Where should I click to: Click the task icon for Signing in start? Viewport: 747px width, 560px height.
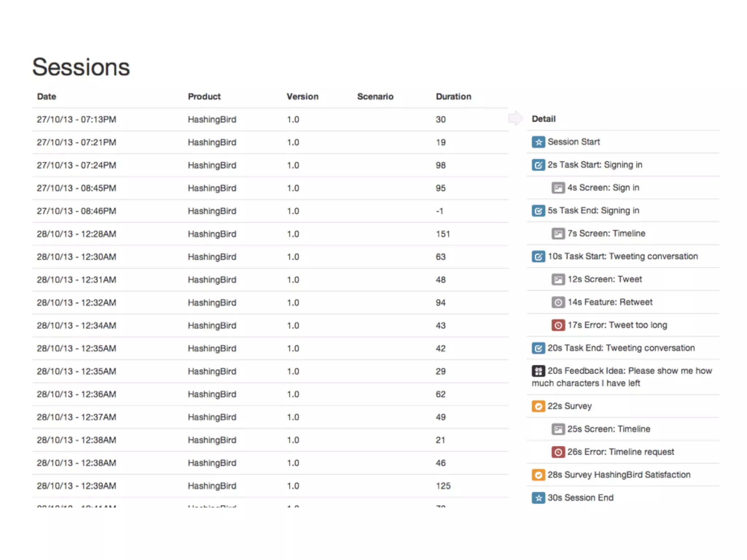point(538,165)
